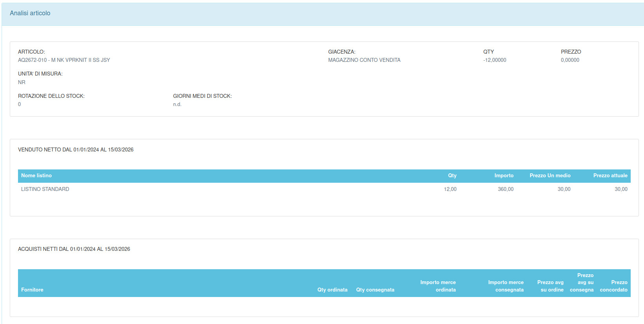Viewport: 644px width, 324px height.
Task: Click the Analisi articolo panel title
Action: (x=30, y=13)
